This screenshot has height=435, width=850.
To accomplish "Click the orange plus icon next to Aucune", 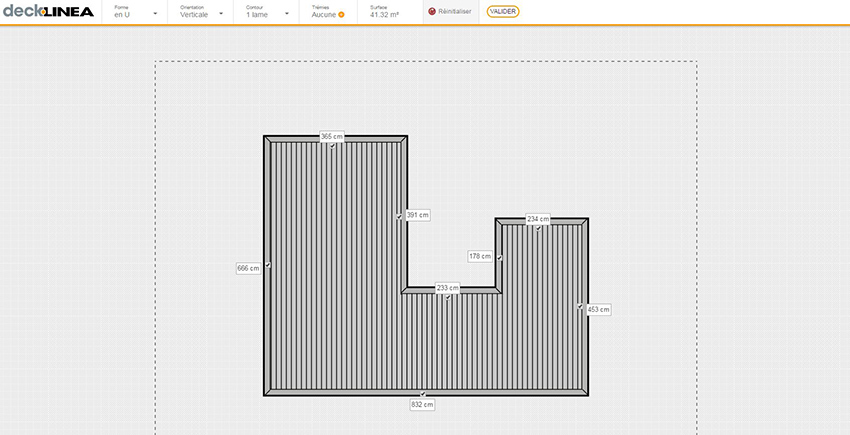I will coord(341,15).
